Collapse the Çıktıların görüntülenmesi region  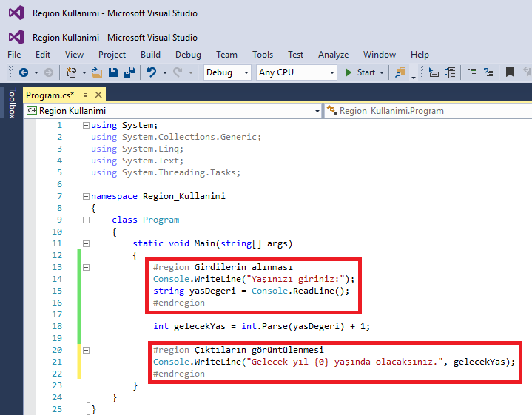86,350
